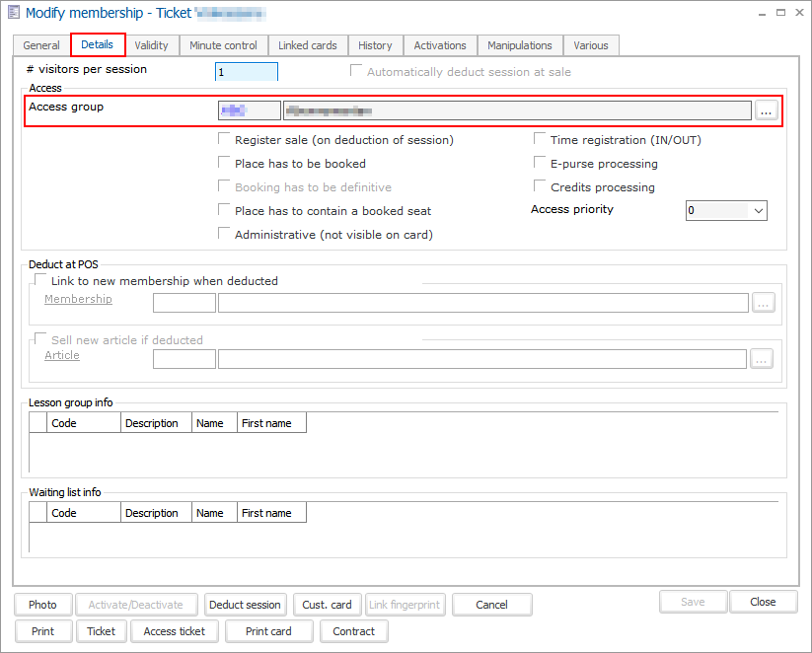Open the History tab

tap(375, 45)
